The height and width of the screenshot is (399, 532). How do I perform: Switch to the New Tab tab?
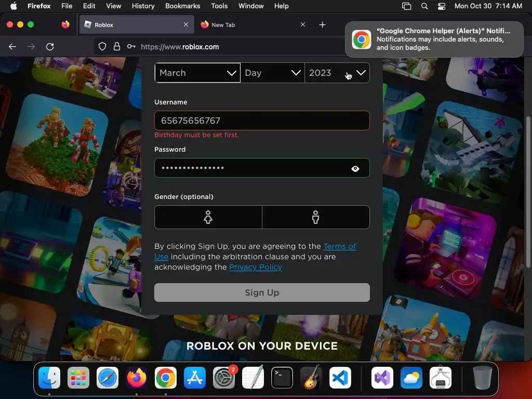253,24
